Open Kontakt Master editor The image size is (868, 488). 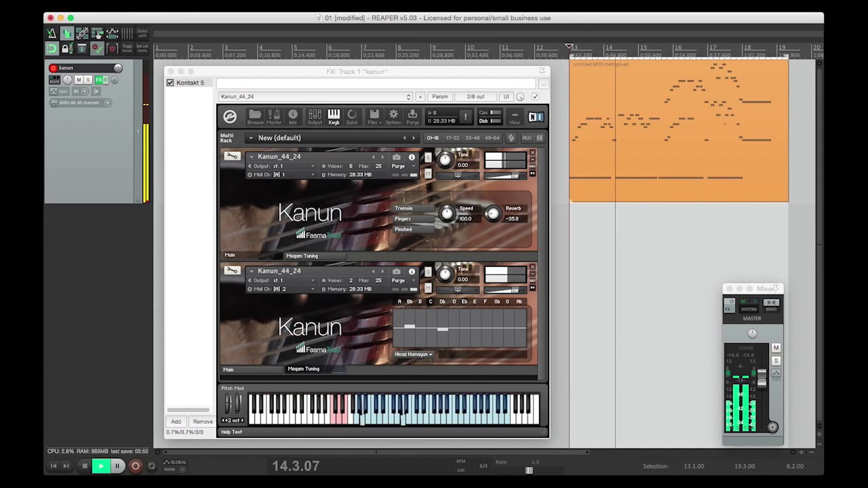tap(274, 117)
